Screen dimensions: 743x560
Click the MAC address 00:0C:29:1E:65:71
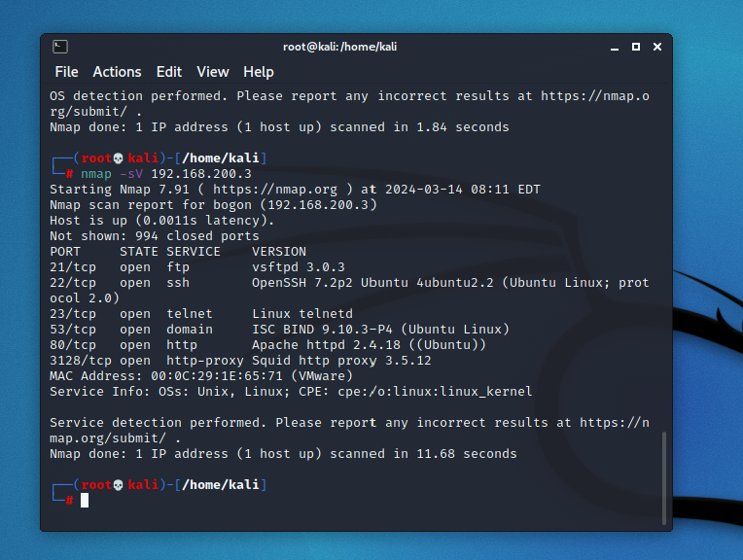click(217, 376)
